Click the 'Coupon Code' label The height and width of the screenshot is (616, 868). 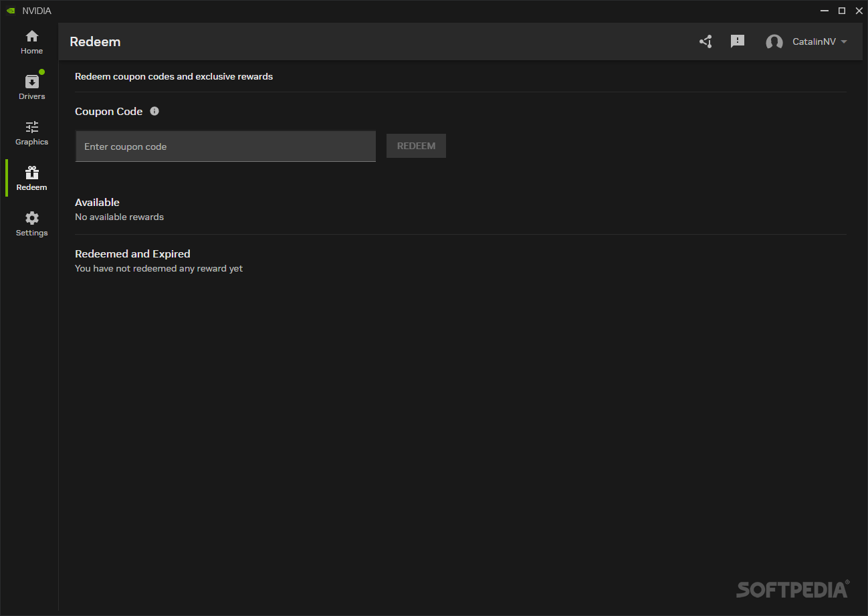point(108,111)
